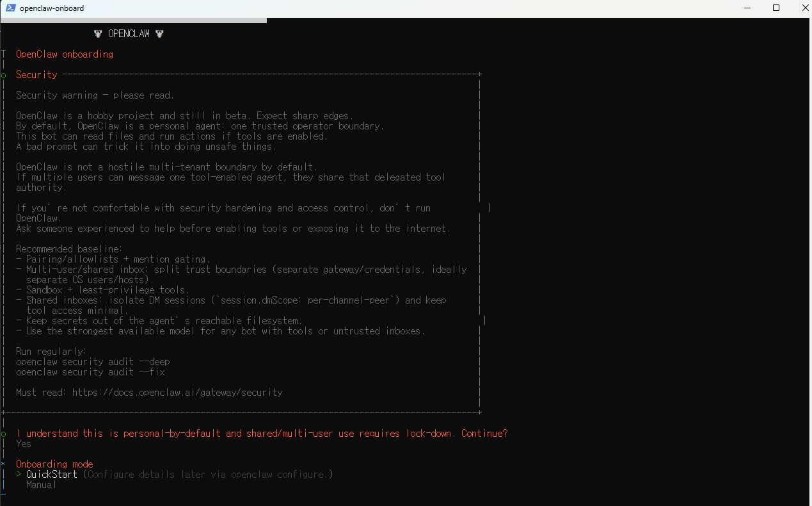Image resolution: width=812 pixels, height=506 pixels.
Task: Click the red 'Security' section heading
Action: point(36,75)
